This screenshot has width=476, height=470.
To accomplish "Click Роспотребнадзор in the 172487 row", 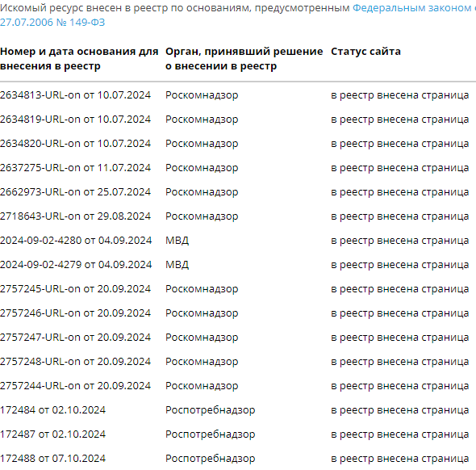I will [x=211, y=434].
